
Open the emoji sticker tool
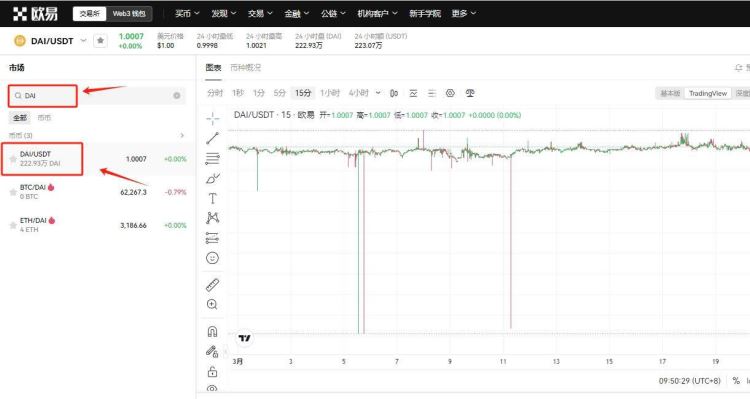(x=212, y=258)
